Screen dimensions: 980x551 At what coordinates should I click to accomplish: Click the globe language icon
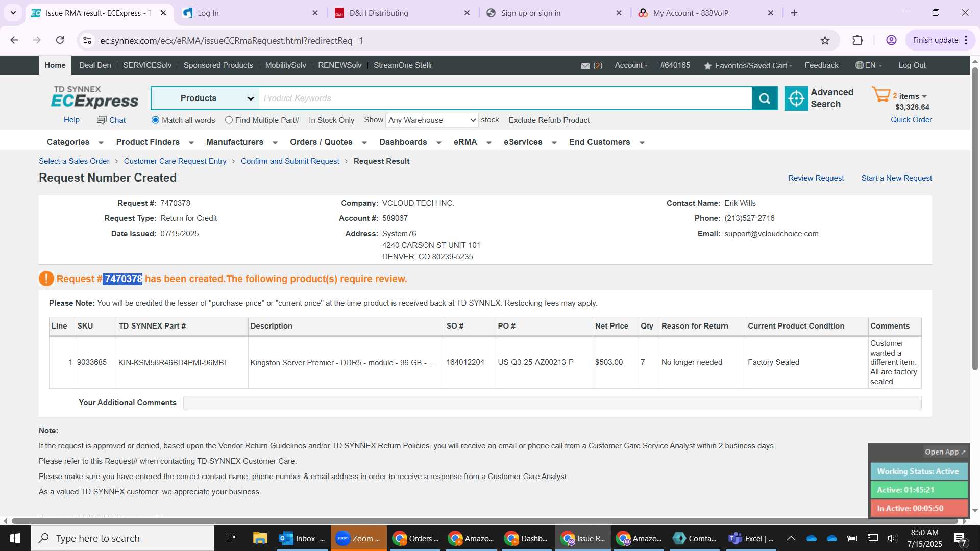tap(860, 65)
